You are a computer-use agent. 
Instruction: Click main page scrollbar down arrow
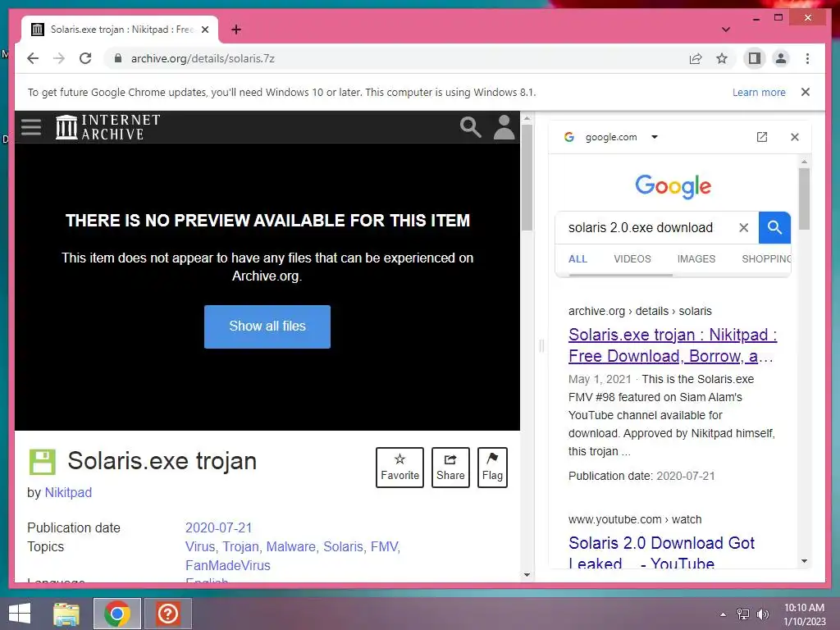[x=527, y=575]
